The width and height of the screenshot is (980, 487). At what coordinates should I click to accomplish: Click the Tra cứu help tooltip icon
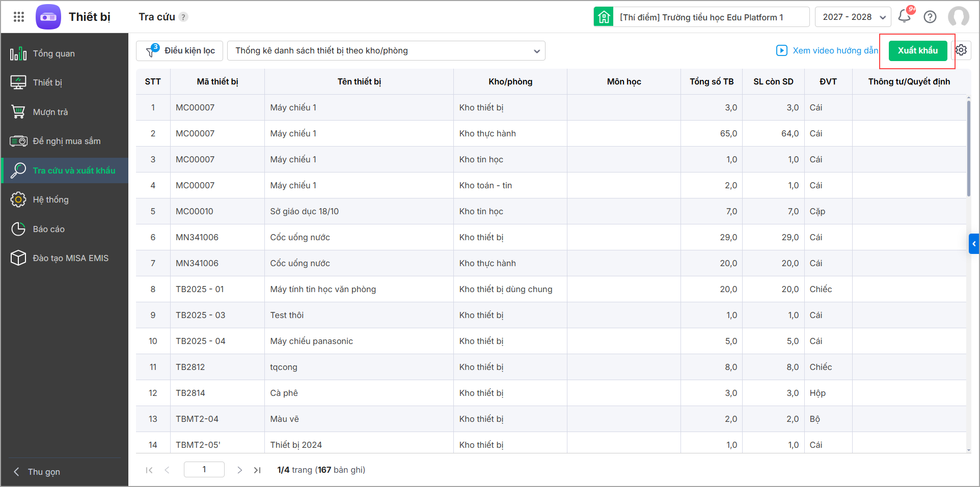click(184, 17)
